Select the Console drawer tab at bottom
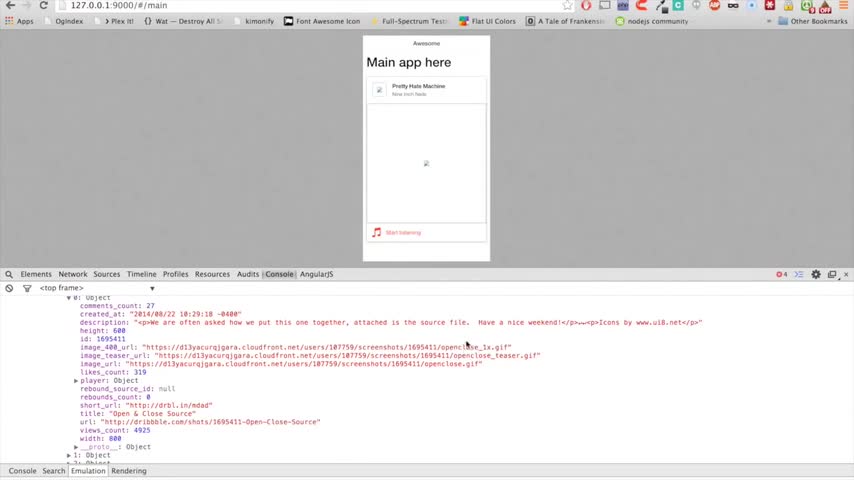The image size is (854, 480). [22, 471]
